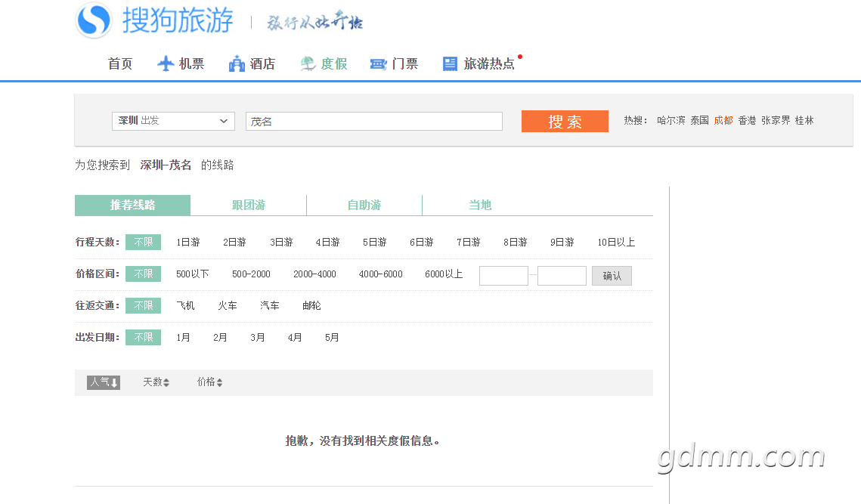Screen dimensions: 861x504
Task: Select the 度假 vacation palm icon
Action: point(308,64)
